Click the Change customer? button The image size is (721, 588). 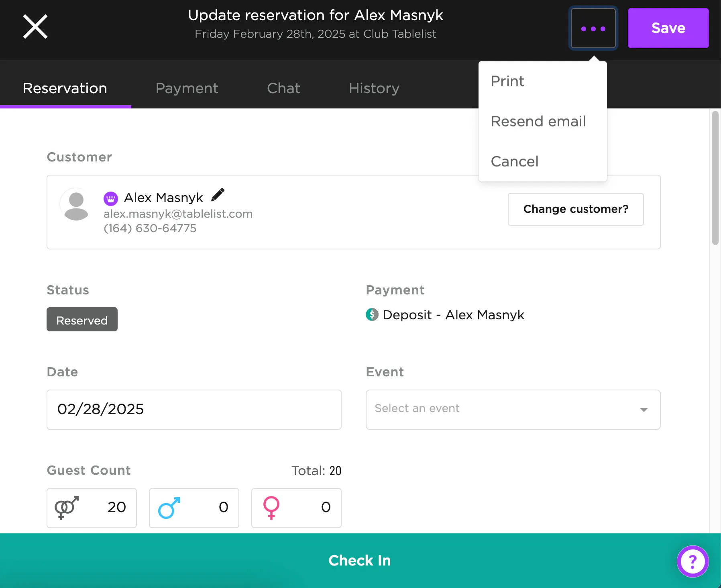click(575, 209)
